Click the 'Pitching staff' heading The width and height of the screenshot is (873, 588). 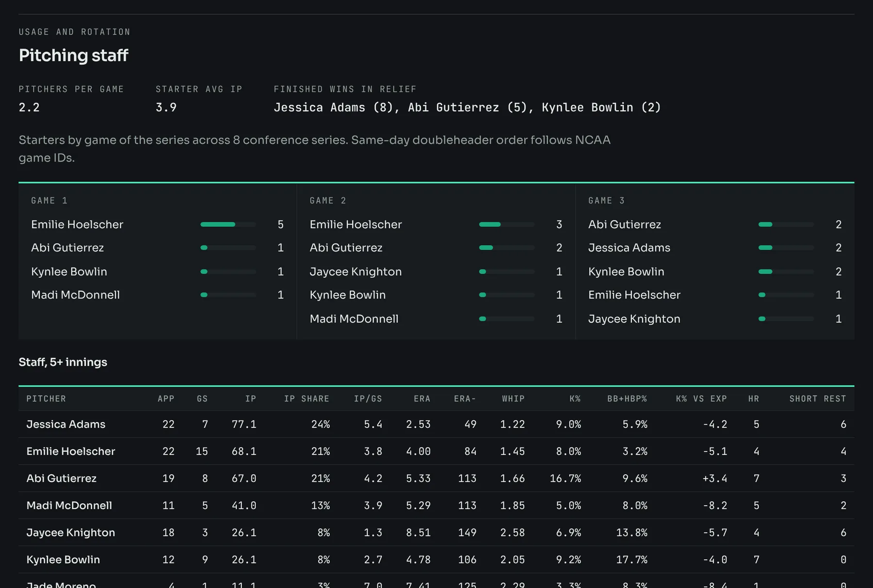pyautogui.click(x=73, y=55)
